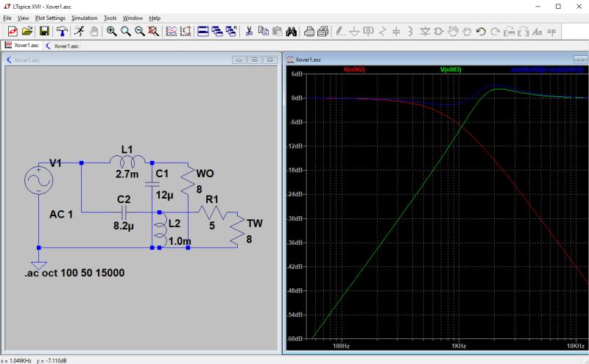The image size is (589, 364).
Task: Select the draw wire pencil icon
Action: [340, 31]
